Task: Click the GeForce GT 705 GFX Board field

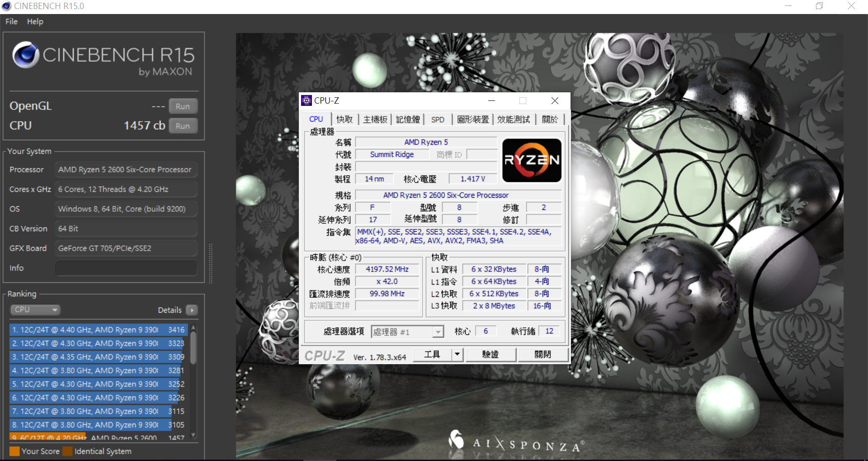Action: (126, 248)
